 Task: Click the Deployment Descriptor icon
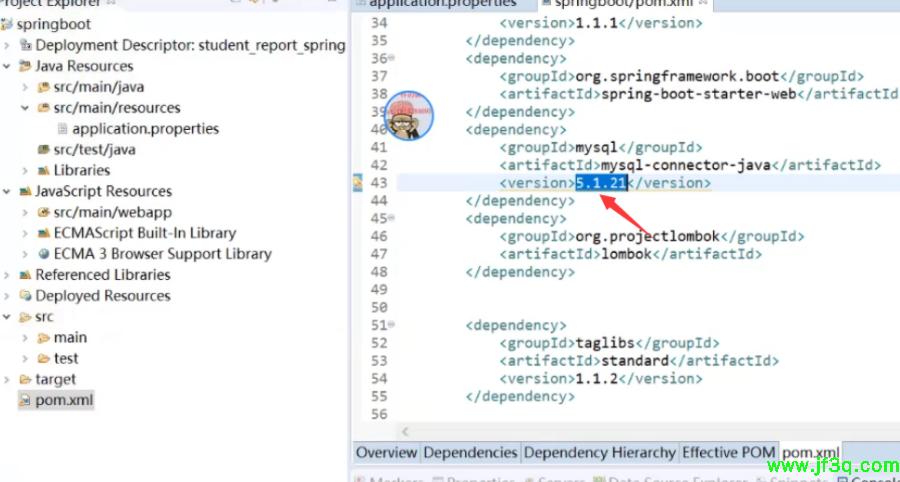(25, 45)
